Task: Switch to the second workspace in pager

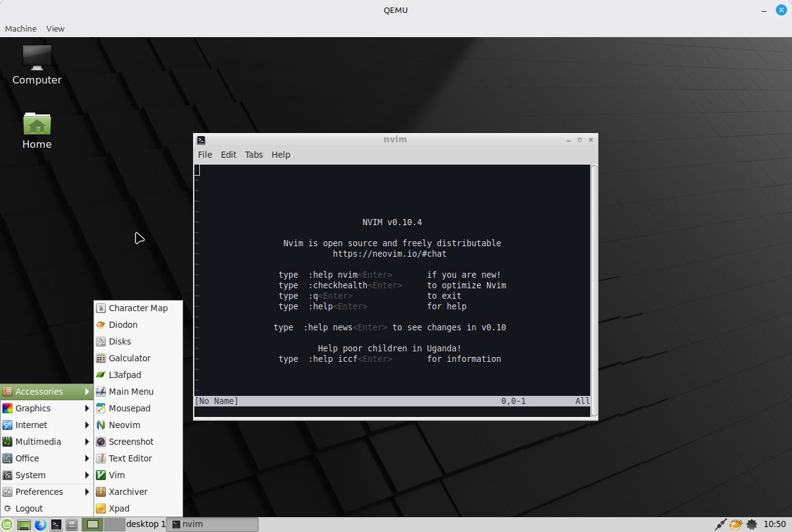Action: (114, 525)
